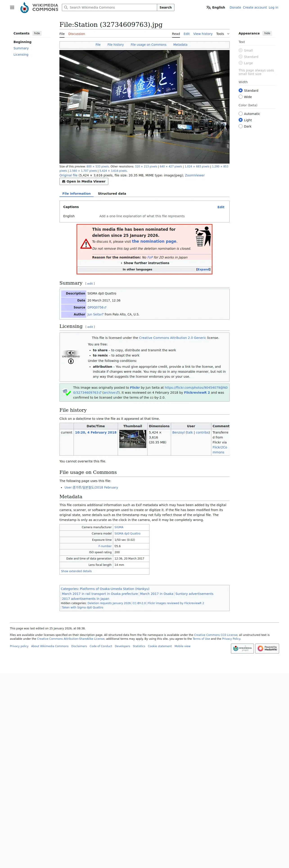289x868 pixels.
Task: Open Platforms of Osaka-Umeda Station (Hankyu) category
Action: pyautogui.click(x=114, y=589)
